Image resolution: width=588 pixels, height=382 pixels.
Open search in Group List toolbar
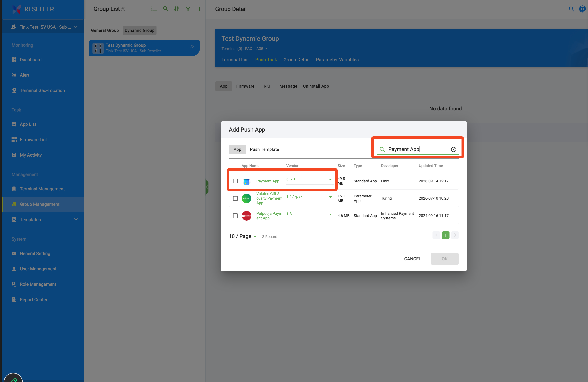[x=166, y=9]
